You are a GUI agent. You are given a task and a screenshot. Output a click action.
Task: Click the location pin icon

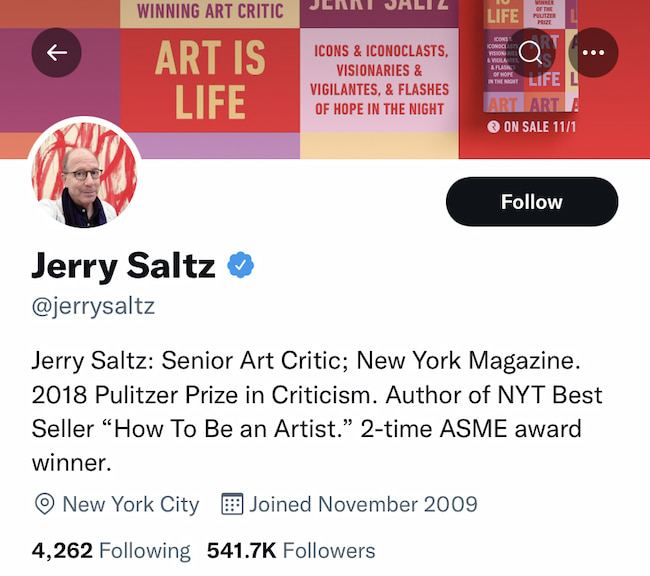coord(44,504)
